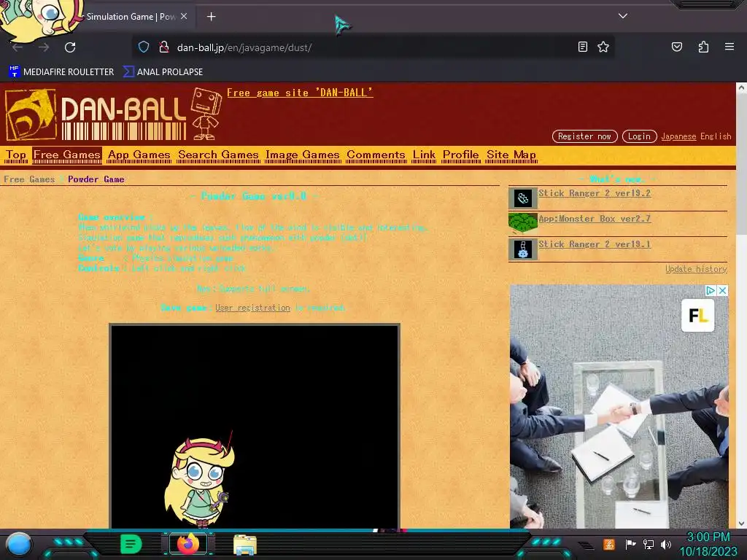Go back with the browser back arrow
The height and width of the screenshot is (560, 747).
(18, 47)
